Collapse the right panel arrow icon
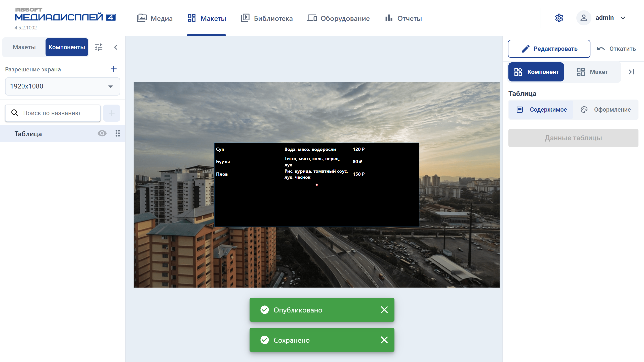The width and height of the screenshot is (644, 362). point(631,72)
